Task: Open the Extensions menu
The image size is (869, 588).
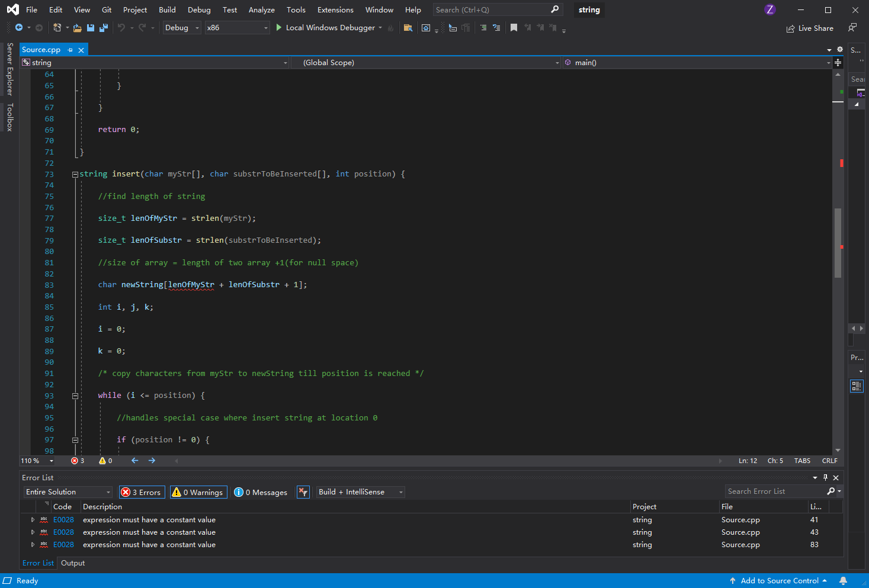Action: [x=335, y=10]
